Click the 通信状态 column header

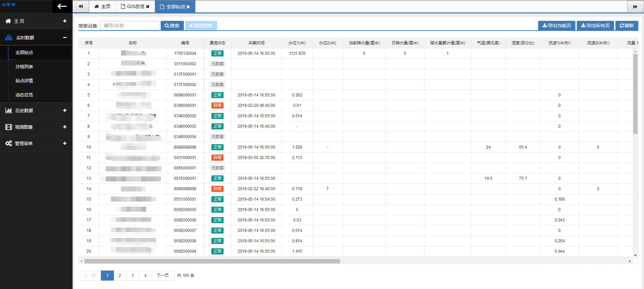click(x=217, y=43)
